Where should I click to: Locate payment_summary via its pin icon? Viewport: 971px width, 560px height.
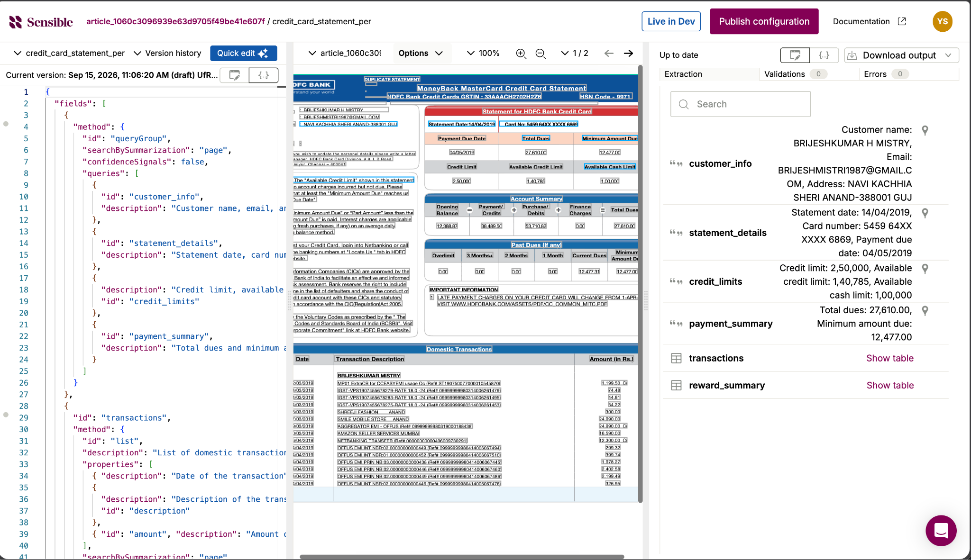[x=925, y=311]
